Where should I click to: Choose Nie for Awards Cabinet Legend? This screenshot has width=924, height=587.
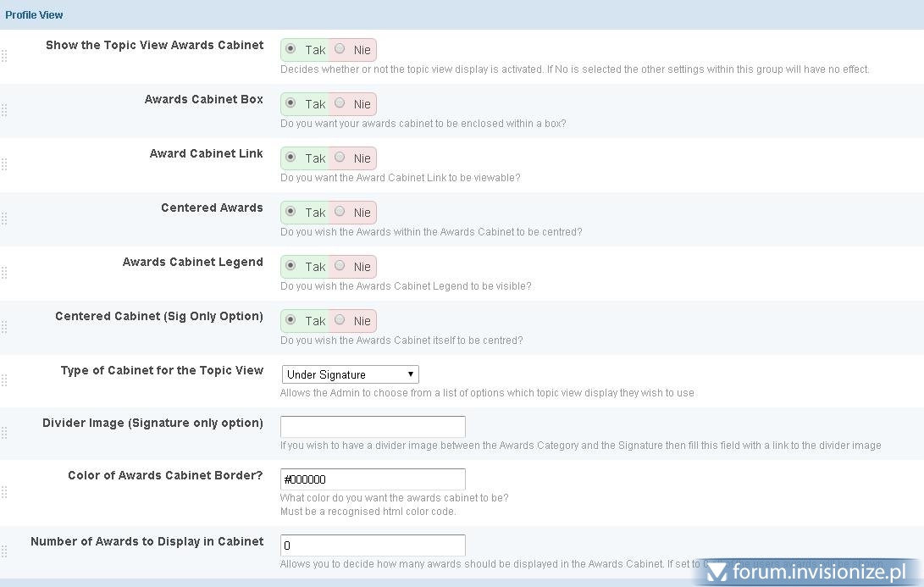340,266
